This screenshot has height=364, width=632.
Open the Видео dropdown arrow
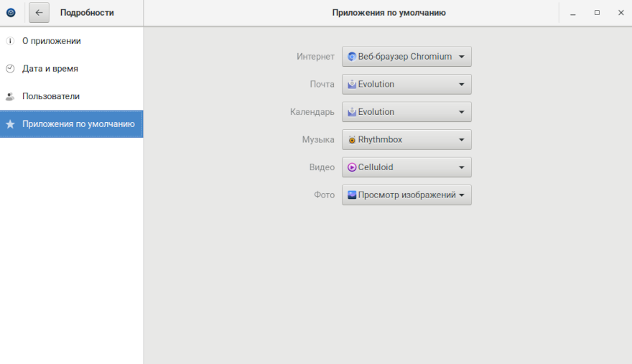pyautogui.click(x=462, y=167)
